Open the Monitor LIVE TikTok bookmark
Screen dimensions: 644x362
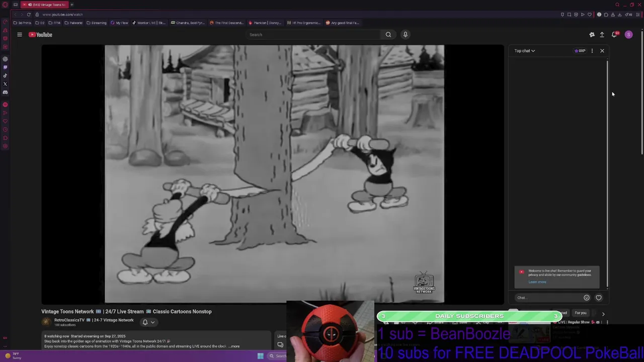pos(149,23)
